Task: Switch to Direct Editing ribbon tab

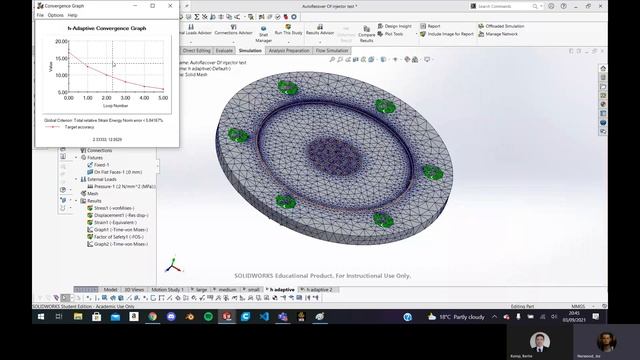Action: tap(196, 51)
